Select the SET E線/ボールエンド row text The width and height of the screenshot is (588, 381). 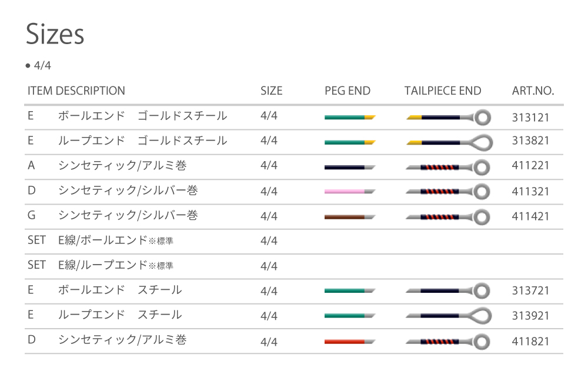point(116,240)
